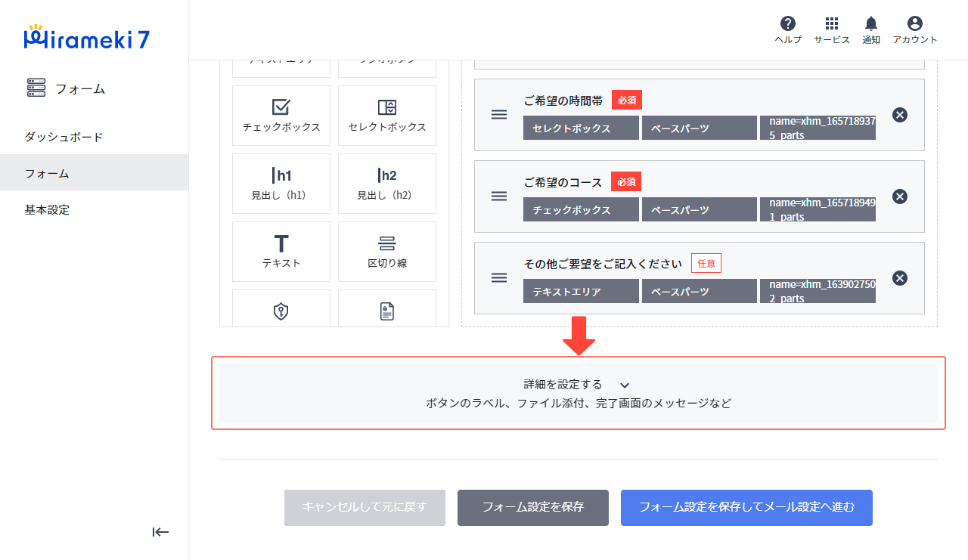Select the チェックボックス field type icon
The width and height of the screenshot is (968, 560).
tap(281, 115)
